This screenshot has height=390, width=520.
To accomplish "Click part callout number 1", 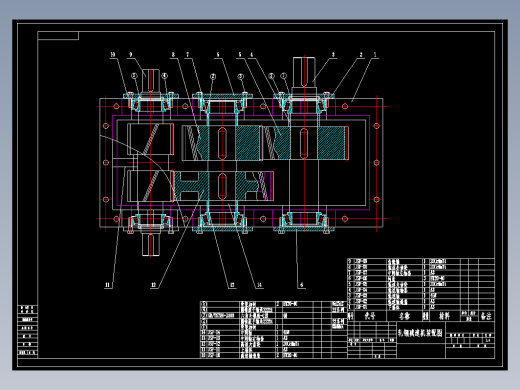I will coord(375,55).
